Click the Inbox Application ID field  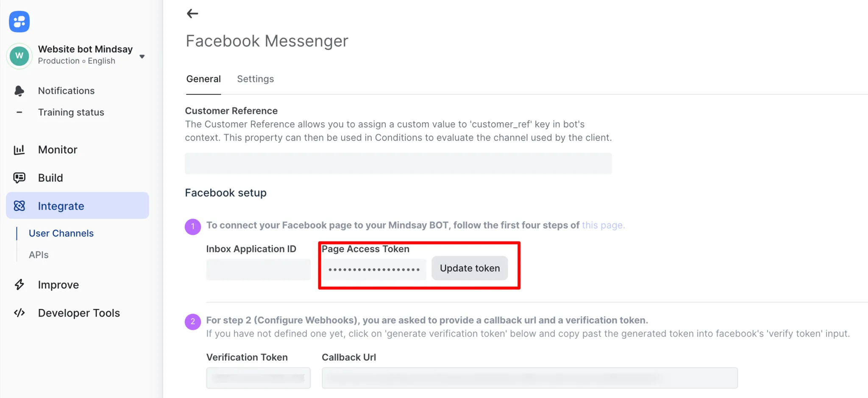click(259, 269)
